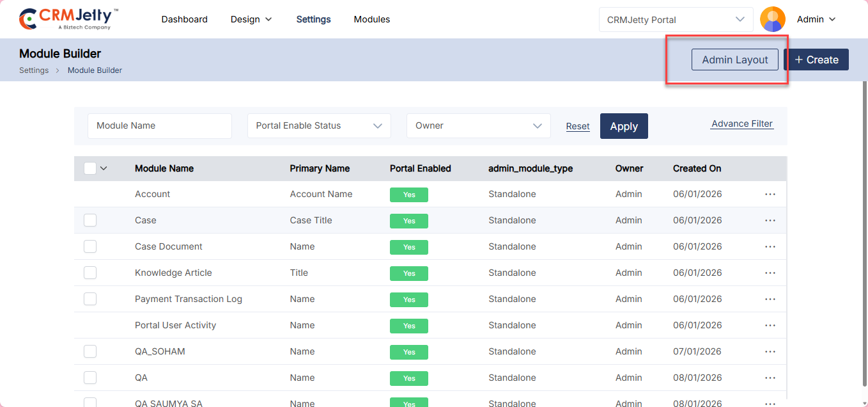Expand the Portal Enable Status dropdown

tap(319, 126)
